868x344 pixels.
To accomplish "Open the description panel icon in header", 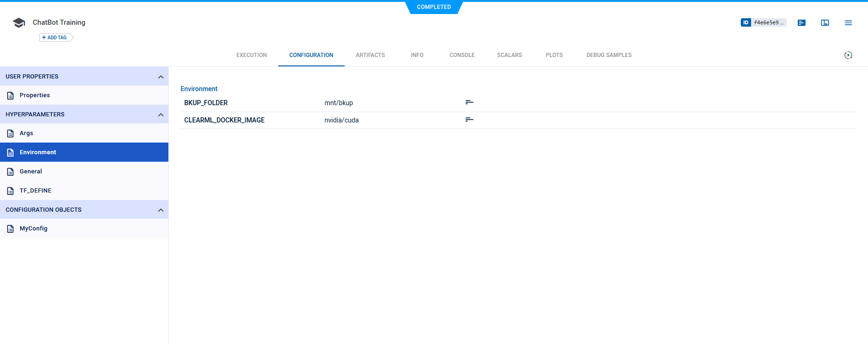I will [x=802, y=23].
